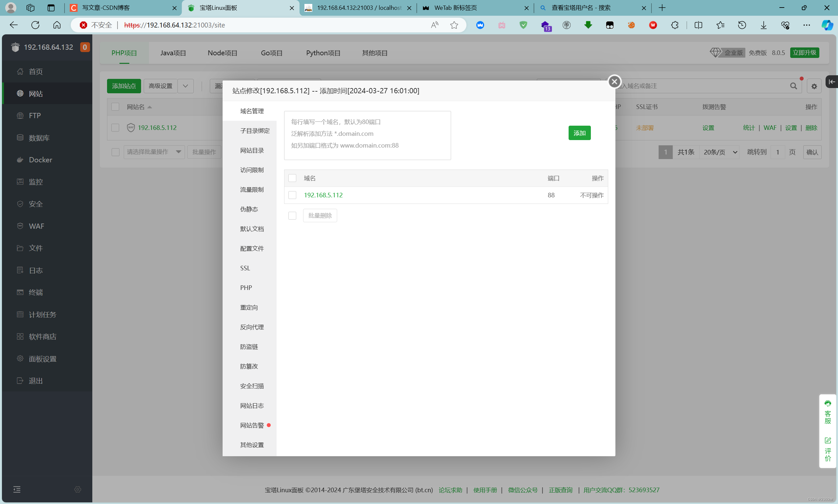838x504 pixels.
Task: Focus the domain name input textarea
Action: (367, 135)
